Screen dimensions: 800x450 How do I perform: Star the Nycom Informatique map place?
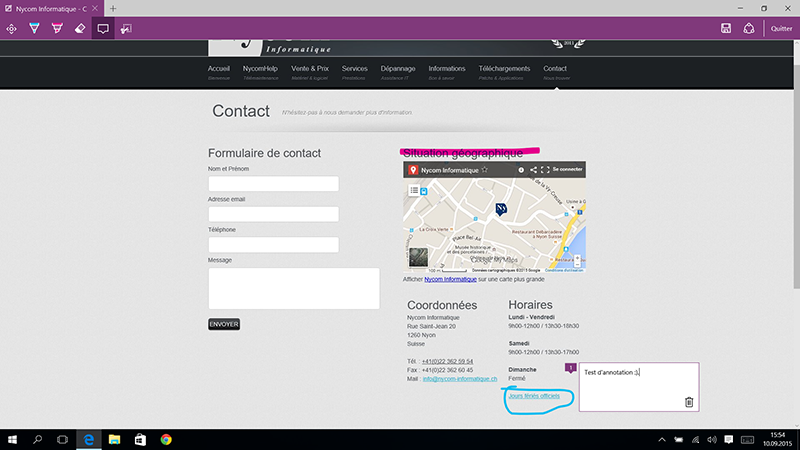point(485,169)
